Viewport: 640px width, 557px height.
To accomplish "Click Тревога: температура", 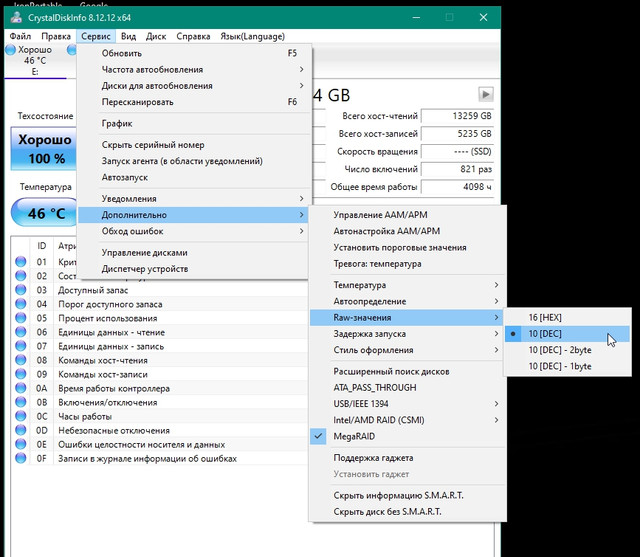I will tap(407, 264).
